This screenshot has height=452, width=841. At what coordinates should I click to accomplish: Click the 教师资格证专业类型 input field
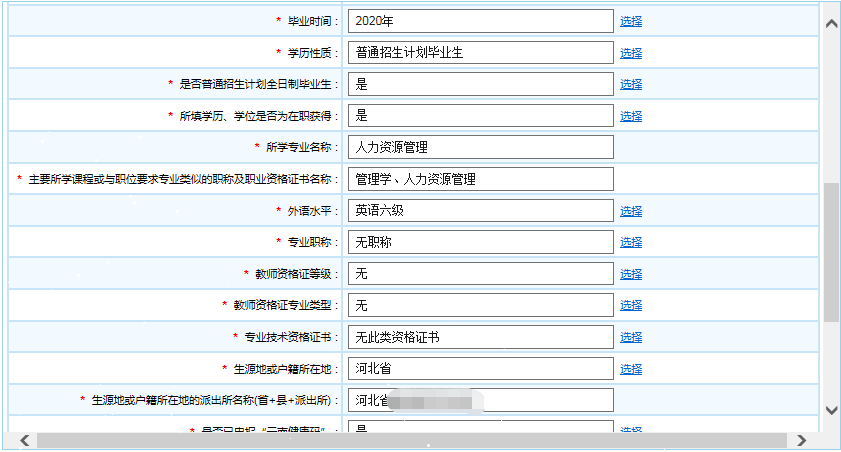pyautogui.click(x=481, y=305)
